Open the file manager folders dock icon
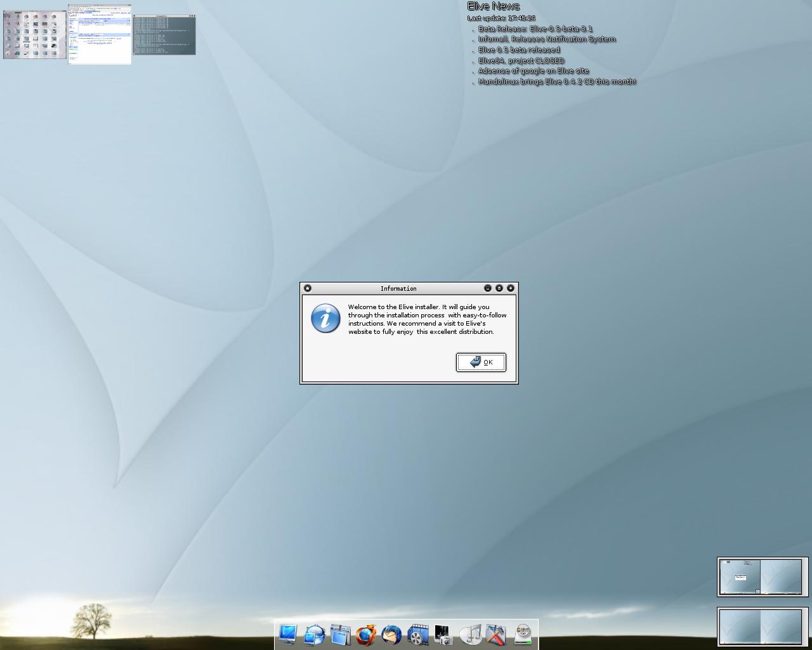 340,634
